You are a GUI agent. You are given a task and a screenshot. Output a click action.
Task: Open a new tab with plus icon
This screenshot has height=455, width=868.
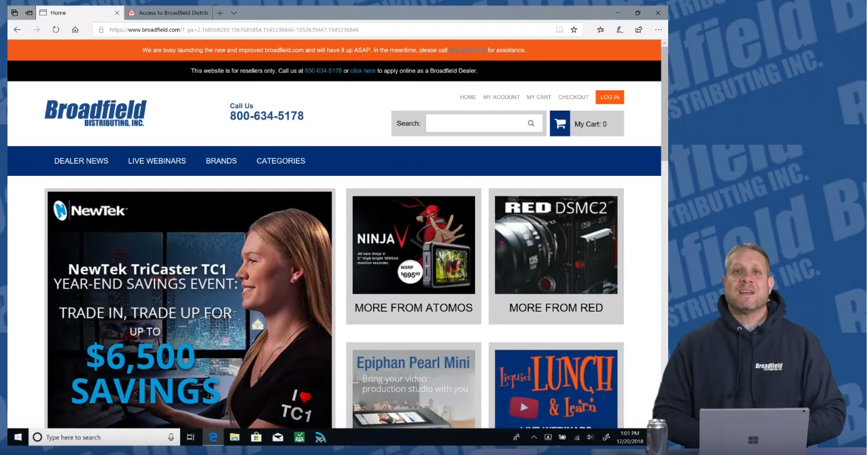[x=220, y=13]
